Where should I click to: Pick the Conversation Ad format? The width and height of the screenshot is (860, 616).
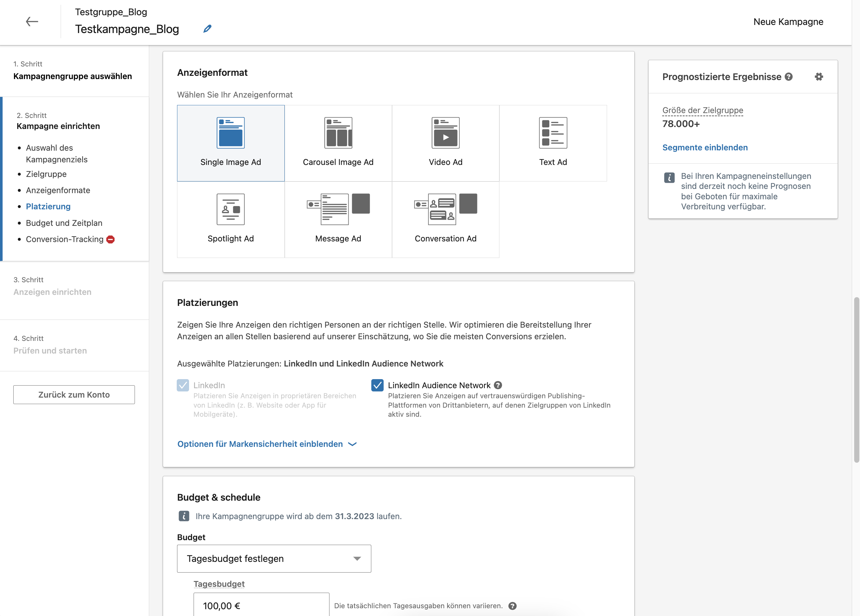point(446,219)
